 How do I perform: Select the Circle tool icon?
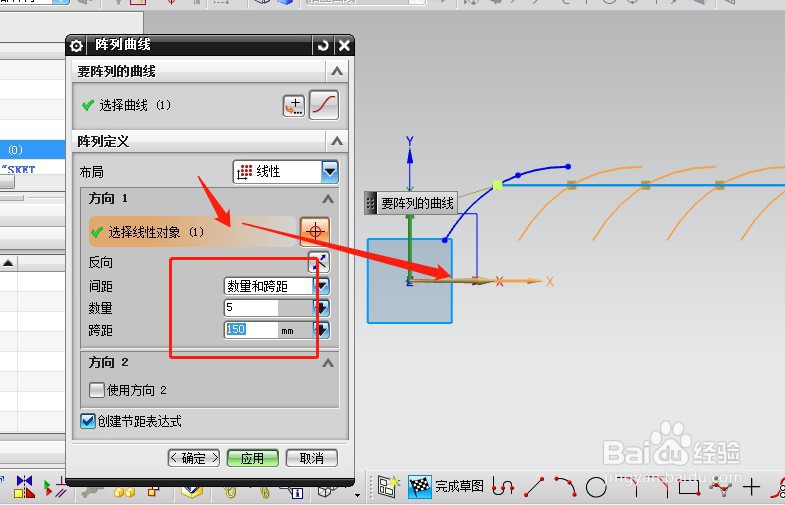point(596,487)
